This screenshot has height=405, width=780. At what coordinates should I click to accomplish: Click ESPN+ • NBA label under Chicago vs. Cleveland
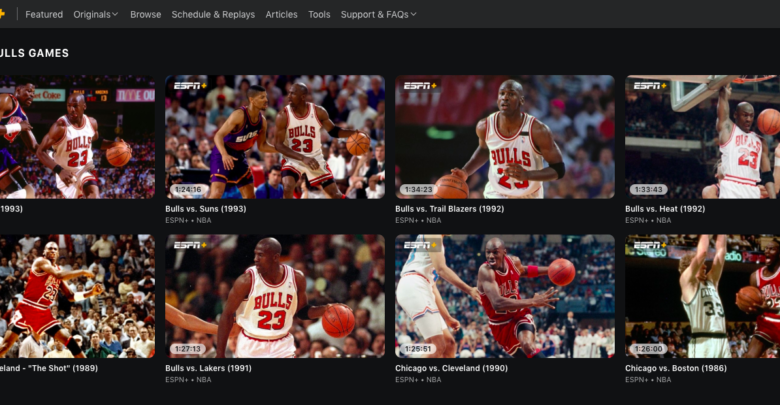(418, 380)
